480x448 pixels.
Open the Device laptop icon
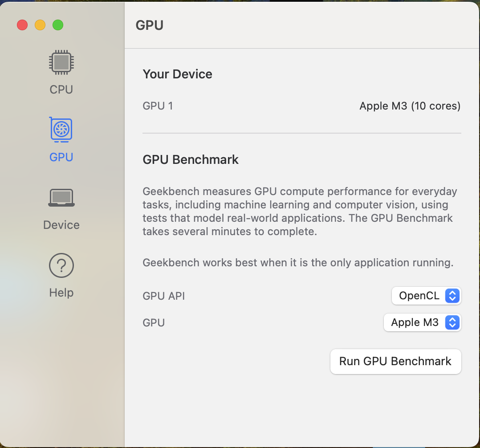pyautogui.click(x=61, y=198)
